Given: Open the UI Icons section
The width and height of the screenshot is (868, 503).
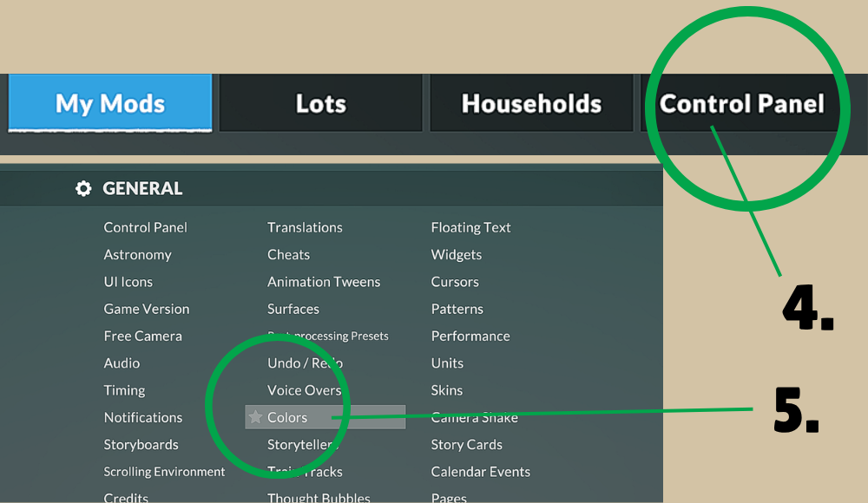Looking at the screenshot, I should [128, 282].
